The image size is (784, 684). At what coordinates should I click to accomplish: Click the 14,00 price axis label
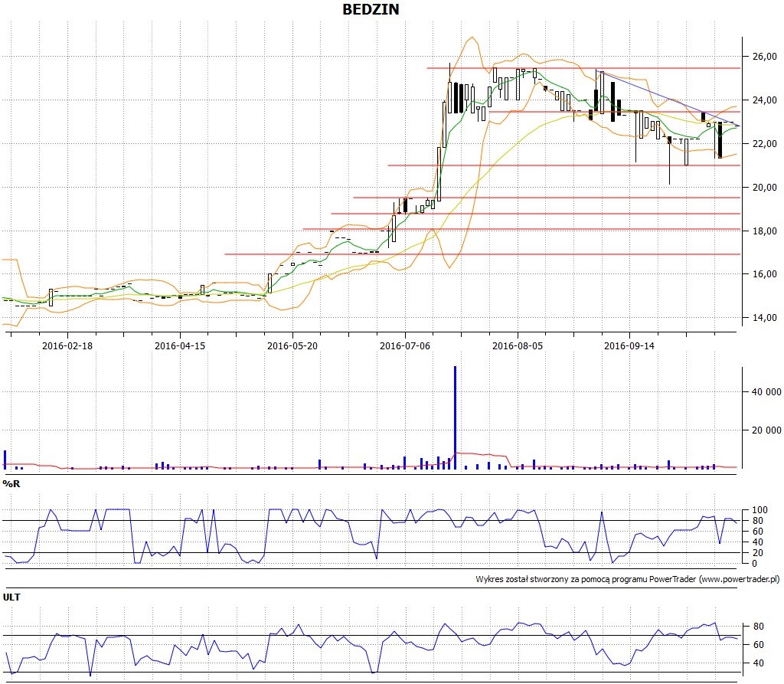tap(765, 317)
